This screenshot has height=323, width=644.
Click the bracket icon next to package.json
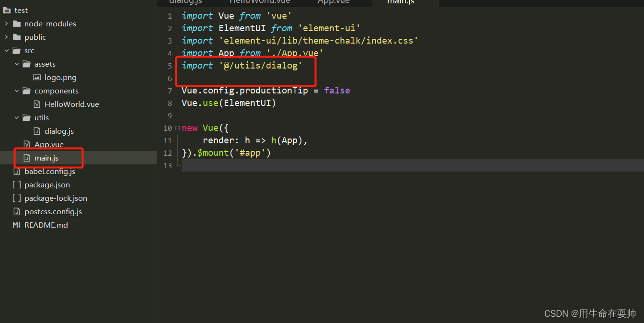click(16, 185)
